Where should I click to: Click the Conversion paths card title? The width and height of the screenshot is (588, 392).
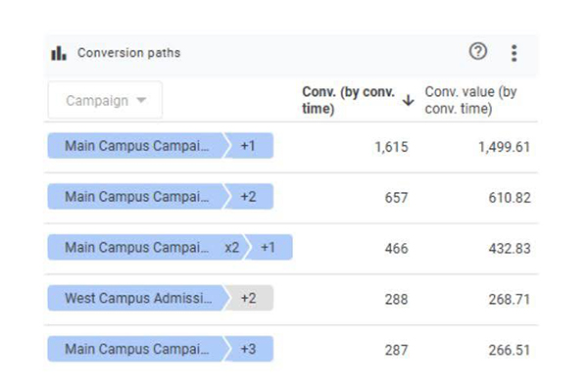click(x=128, y=53)
